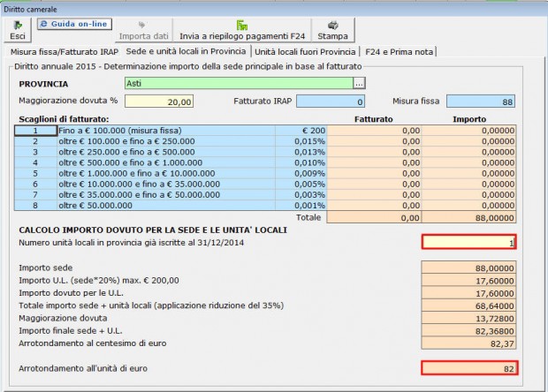The width and height of the screenshot is (548, 392).
Task: Click the Fatturato IRAP field
Action: tap(331, 102)
